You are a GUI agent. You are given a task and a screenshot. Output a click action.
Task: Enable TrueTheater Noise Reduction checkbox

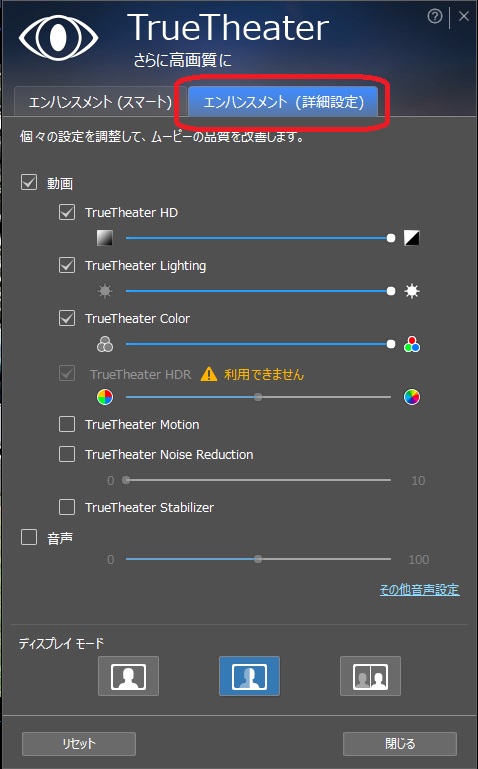tap(67, 454)
